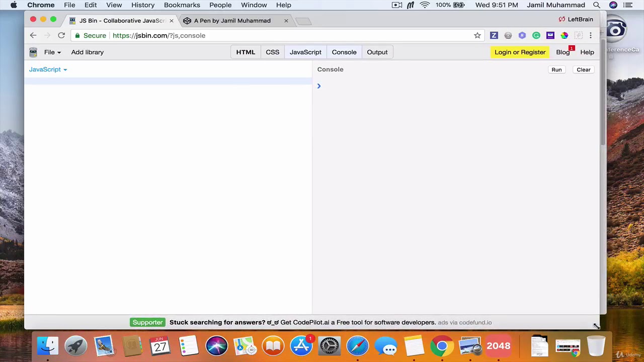Toggle the CSS panel

point(272,52)
